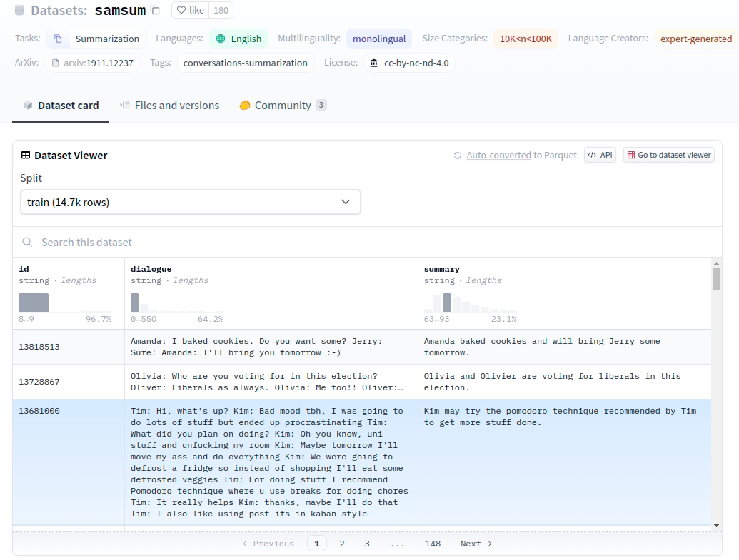Click the summary histogram highlighted bar
The width and height of the screenshot is (739, 560).
(447, 302)
